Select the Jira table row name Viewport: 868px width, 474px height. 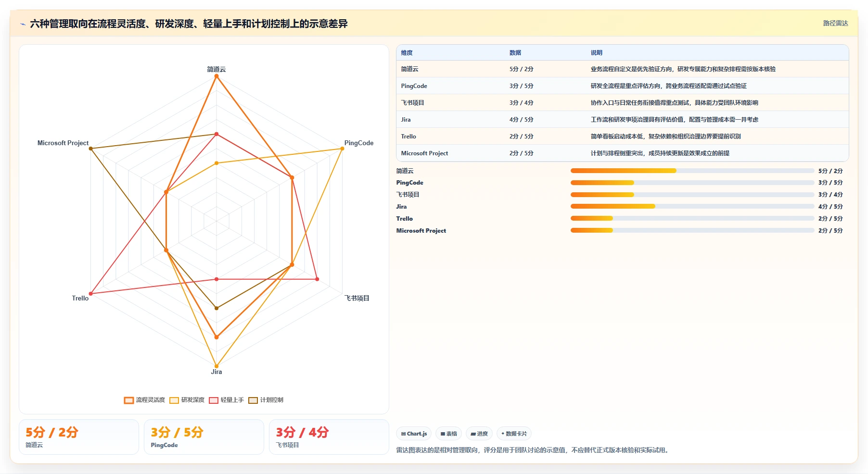[x=406, y=120]
